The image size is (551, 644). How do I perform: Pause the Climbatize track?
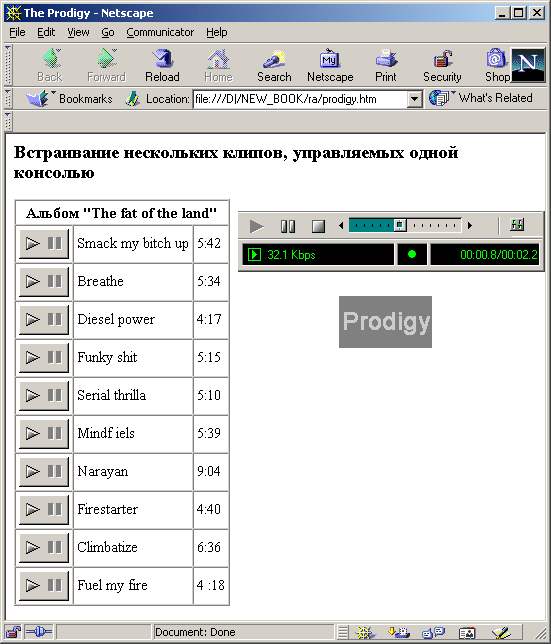click(55, 547)
